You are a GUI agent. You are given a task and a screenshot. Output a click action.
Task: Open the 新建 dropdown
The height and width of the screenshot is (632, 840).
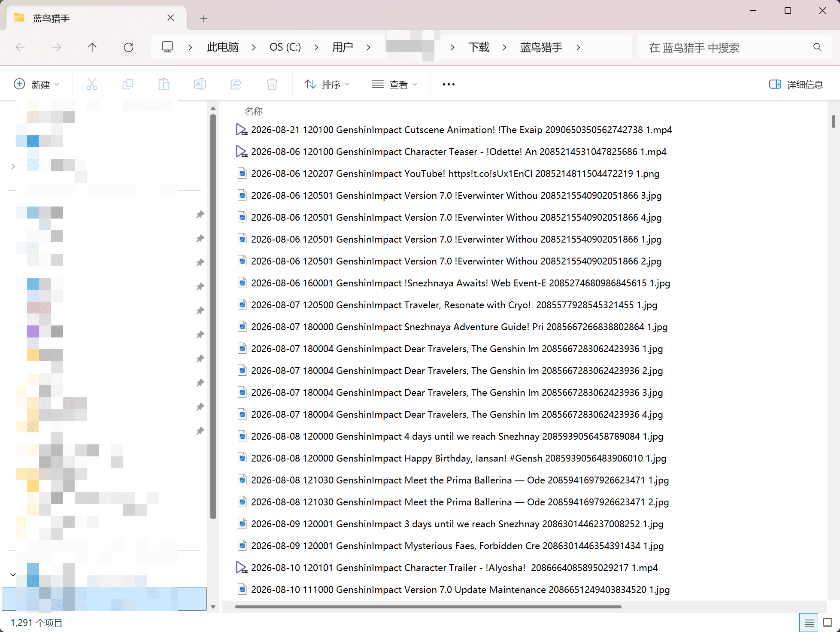click(x=36, y=84)
